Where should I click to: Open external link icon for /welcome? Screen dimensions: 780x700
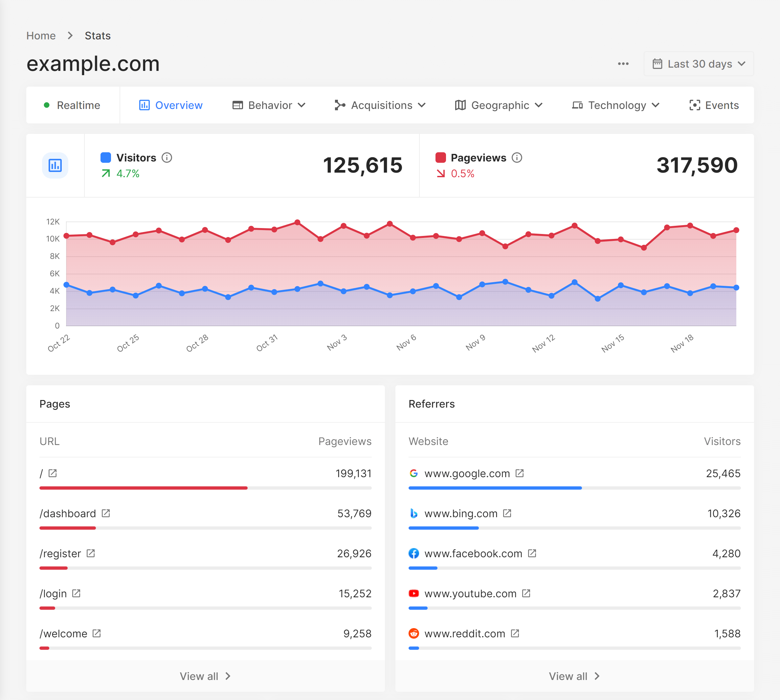point(97,633)
